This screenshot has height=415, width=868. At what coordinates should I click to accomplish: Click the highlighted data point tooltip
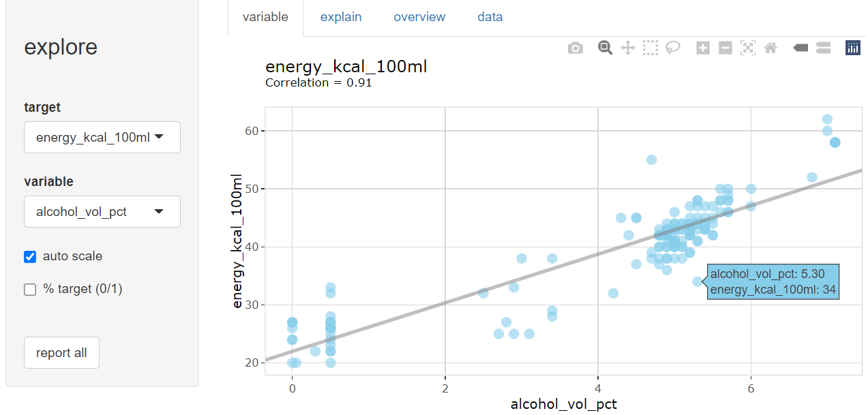pyautogui.click(x=773, y=281)
